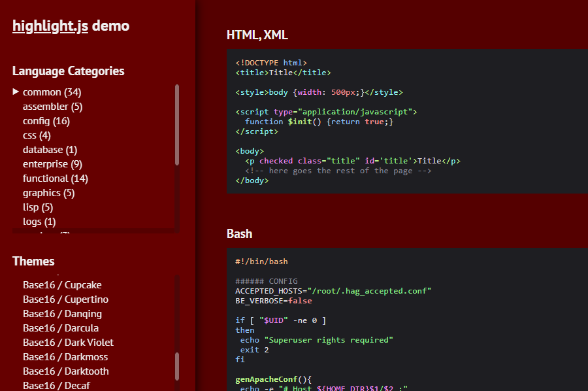588x391 pixels.
Task: Select the enterprise (9) category
Action: [x=52, y=164]
